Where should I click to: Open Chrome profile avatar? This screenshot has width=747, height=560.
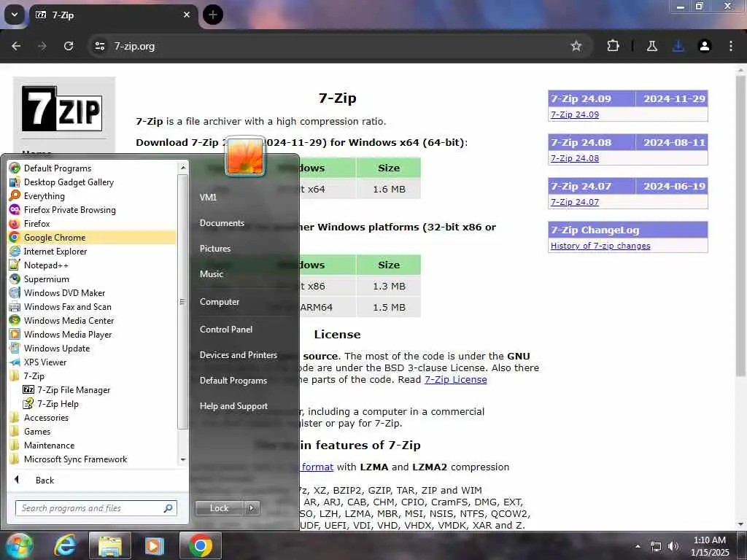705,46
